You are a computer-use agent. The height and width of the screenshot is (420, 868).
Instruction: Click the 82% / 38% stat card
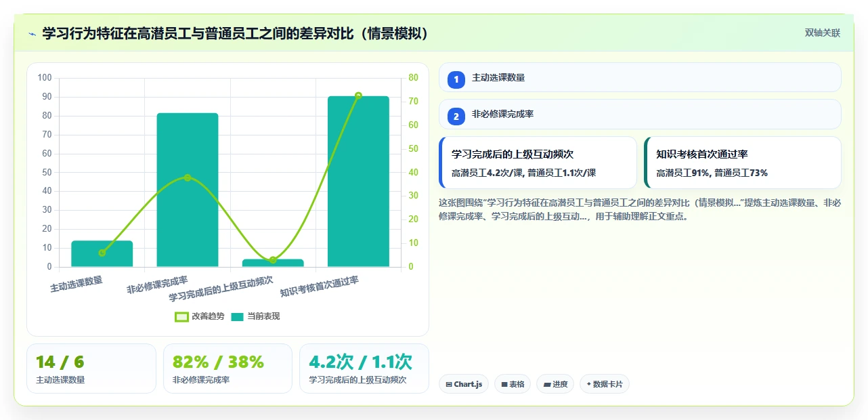point(227,369)
